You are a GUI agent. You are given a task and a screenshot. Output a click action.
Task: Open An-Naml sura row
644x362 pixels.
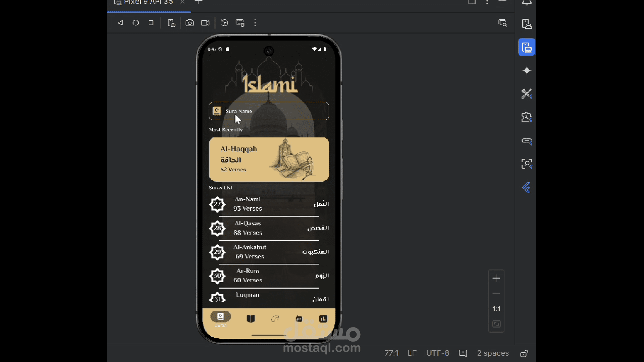pos(269,204)
